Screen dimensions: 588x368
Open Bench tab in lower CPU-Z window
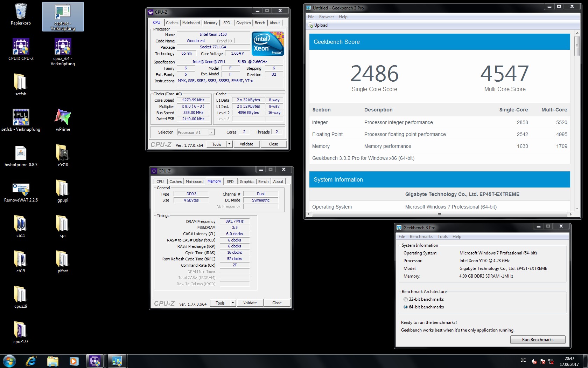264,182
